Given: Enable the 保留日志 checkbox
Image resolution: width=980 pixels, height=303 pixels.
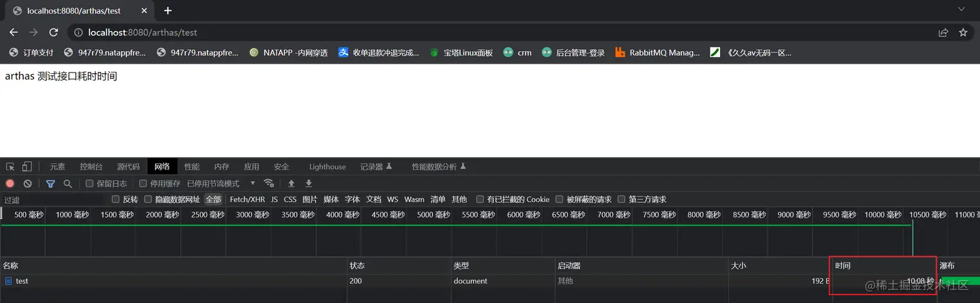Looking at the screenshot, I should pyautogui.click(x=90, y=184).
